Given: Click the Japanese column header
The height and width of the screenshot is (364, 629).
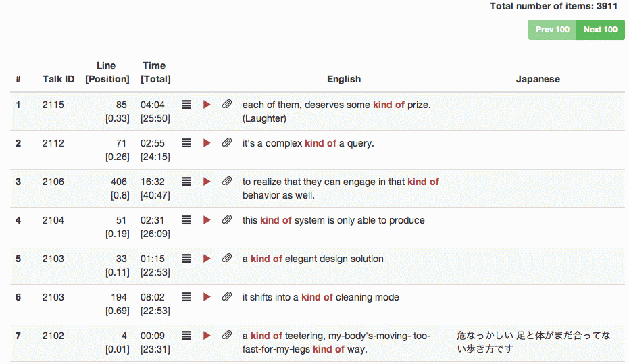Looking at the screenshot, I should 538,79.
